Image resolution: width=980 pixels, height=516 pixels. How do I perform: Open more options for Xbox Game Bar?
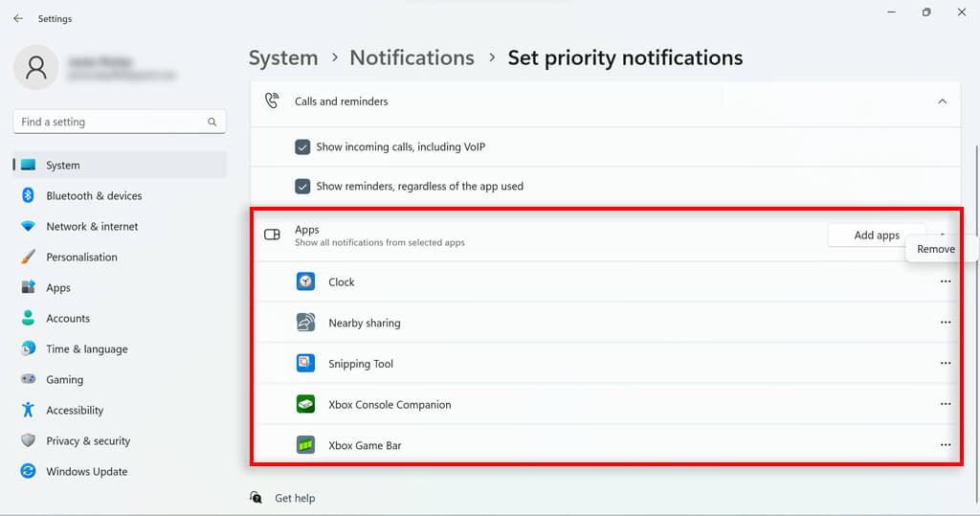coord(946,445)
